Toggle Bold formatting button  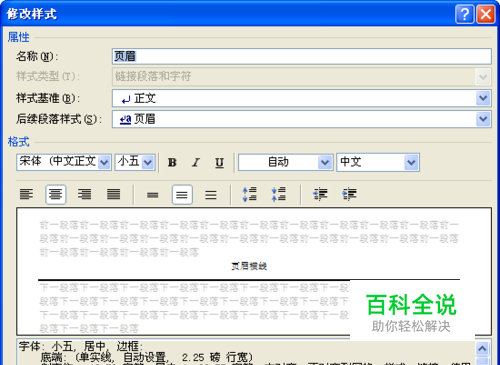(172, 162)
